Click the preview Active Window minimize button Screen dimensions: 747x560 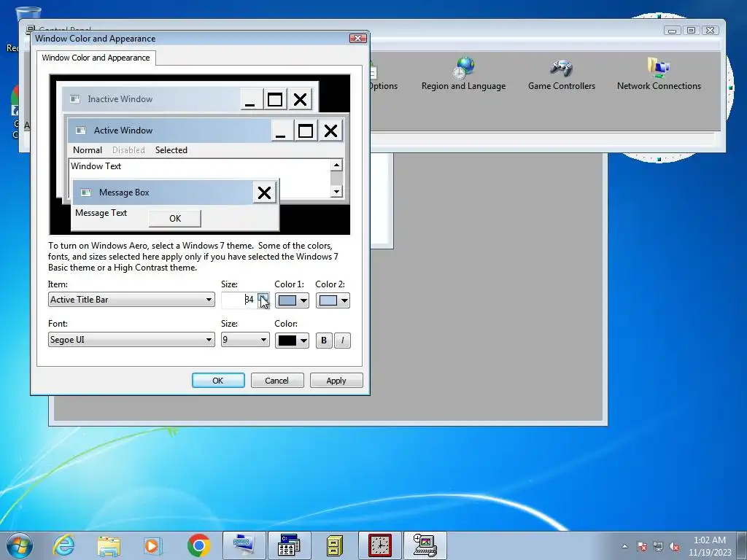pos(281,131)
